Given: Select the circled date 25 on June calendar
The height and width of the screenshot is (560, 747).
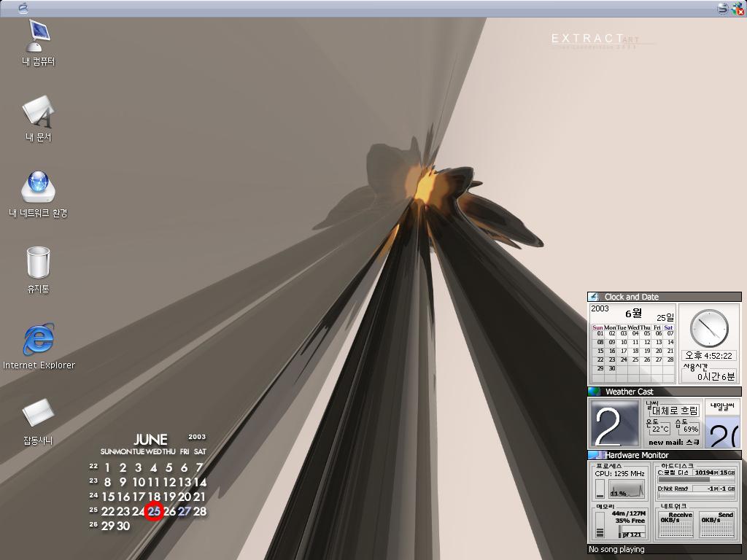Looking at the screenshot, I should (x=153, y=511).
